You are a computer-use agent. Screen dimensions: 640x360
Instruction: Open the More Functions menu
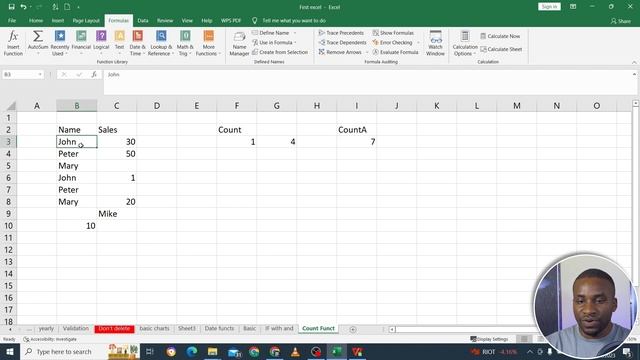click(208, 43)
